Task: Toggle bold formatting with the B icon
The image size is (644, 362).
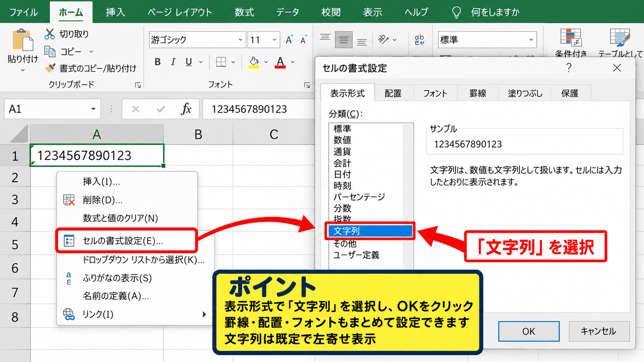Action: [x=158, y=62]
